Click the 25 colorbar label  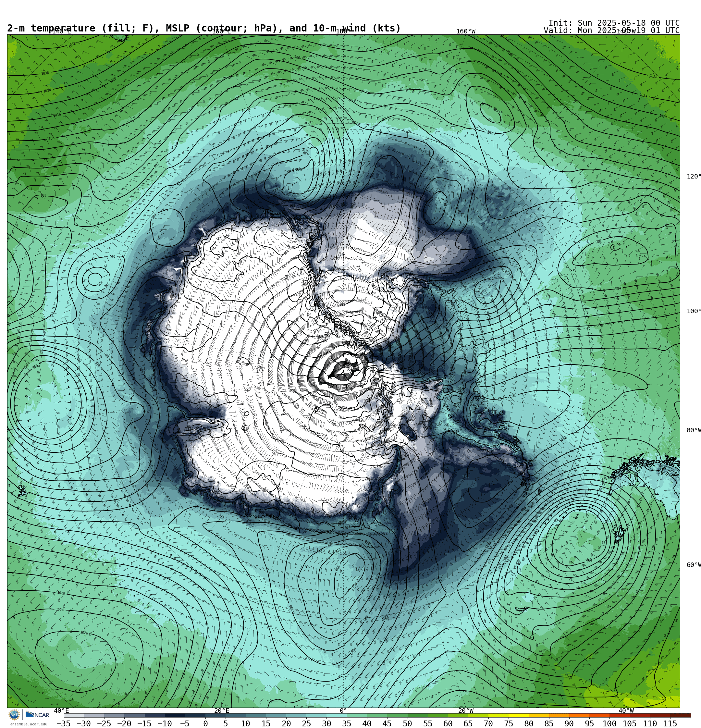pyautogui.click(x=306, y=723)
